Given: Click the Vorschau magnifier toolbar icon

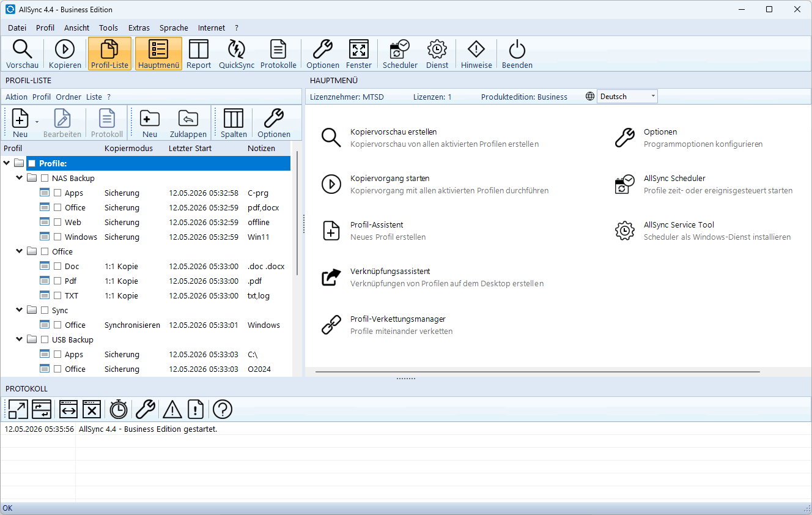Looking at the screenshot, I should click(22, 54).
